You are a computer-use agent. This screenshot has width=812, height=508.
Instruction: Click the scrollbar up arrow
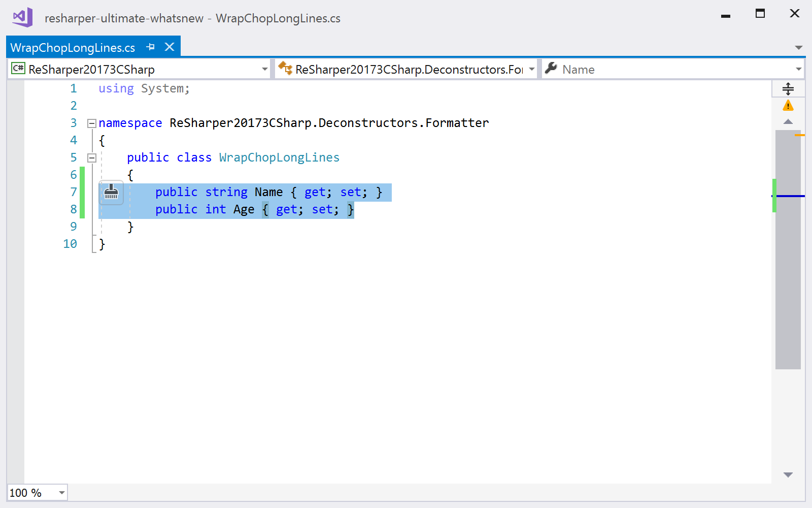pos(788,122)
